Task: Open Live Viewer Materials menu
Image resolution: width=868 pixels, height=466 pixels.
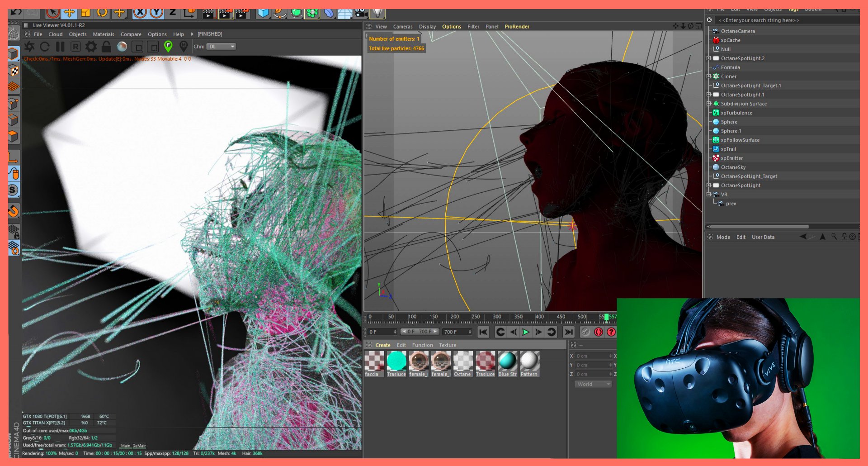Action: coord(104,34)
